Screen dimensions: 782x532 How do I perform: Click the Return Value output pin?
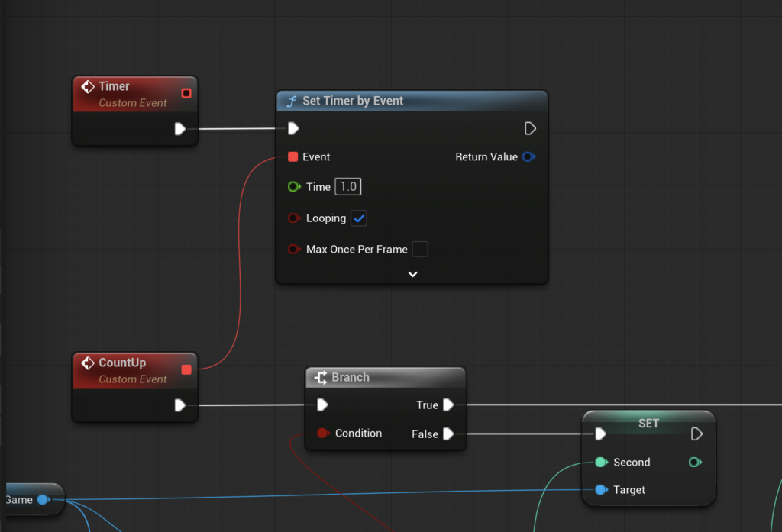point(528,157)
